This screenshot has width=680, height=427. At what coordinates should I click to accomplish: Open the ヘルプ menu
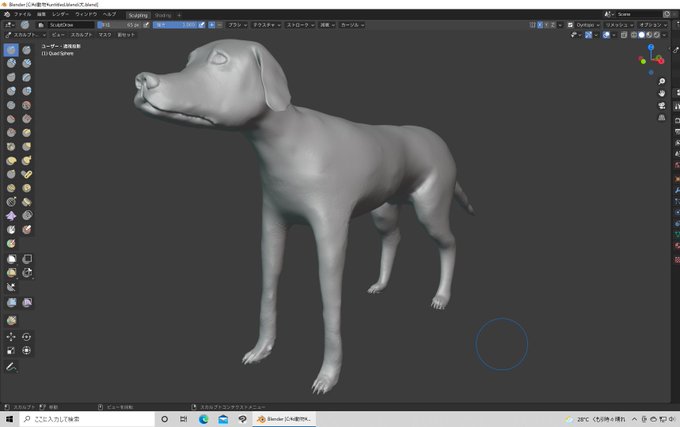point(109,15)
